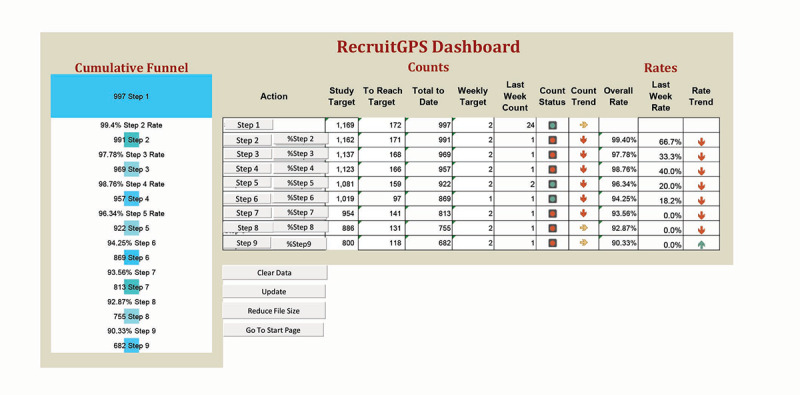This screenshot has height=395, width=800.
Task: Select the large blue 997 Step 1 funnel bar
Action: pos(131,96)
